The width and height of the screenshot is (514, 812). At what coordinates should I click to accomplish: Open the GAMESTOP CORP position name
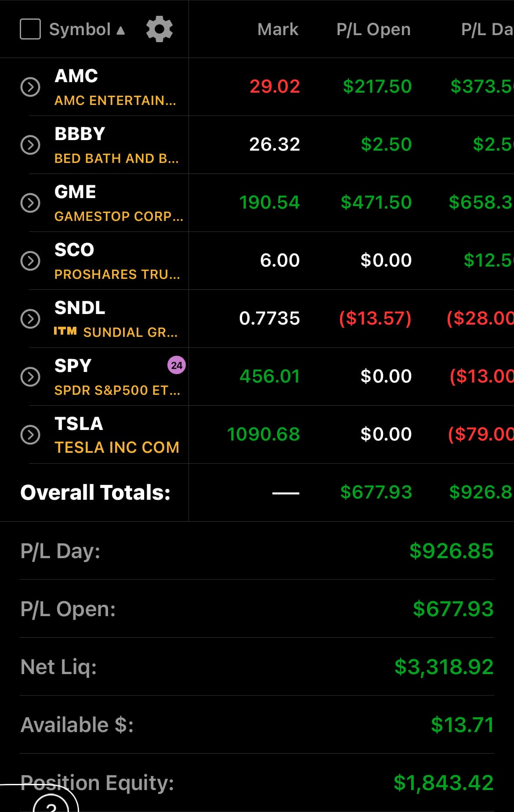point(119,216)
